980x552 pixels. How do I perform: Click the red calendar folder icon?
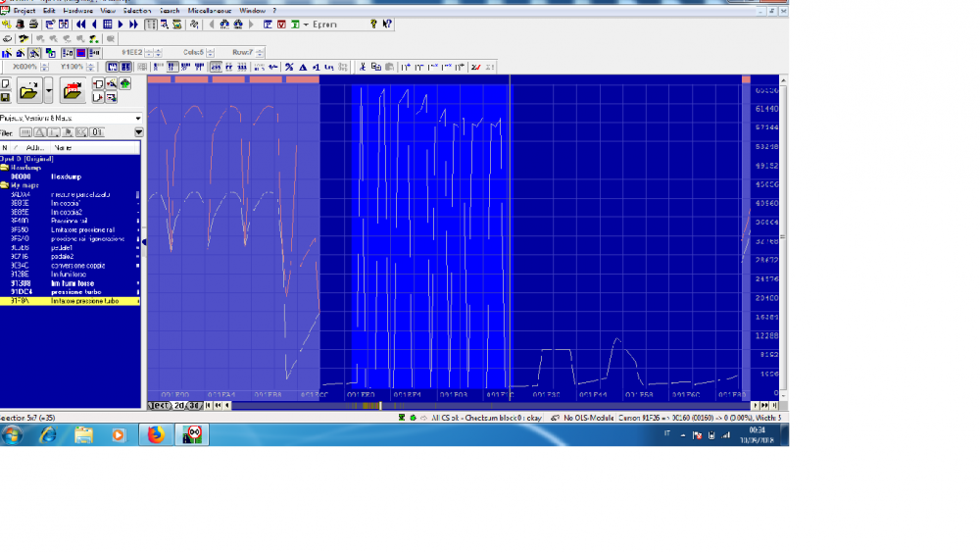click(72, 91)
